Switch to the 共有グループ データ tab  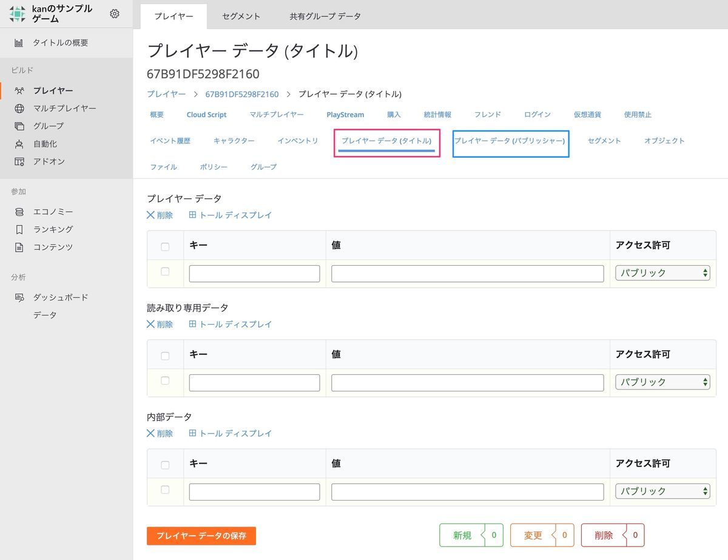(325, 16)
